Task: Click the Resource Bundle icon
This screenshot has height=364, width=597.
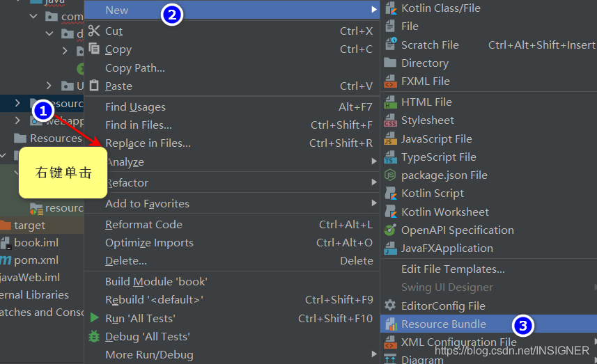Action: 391,324
